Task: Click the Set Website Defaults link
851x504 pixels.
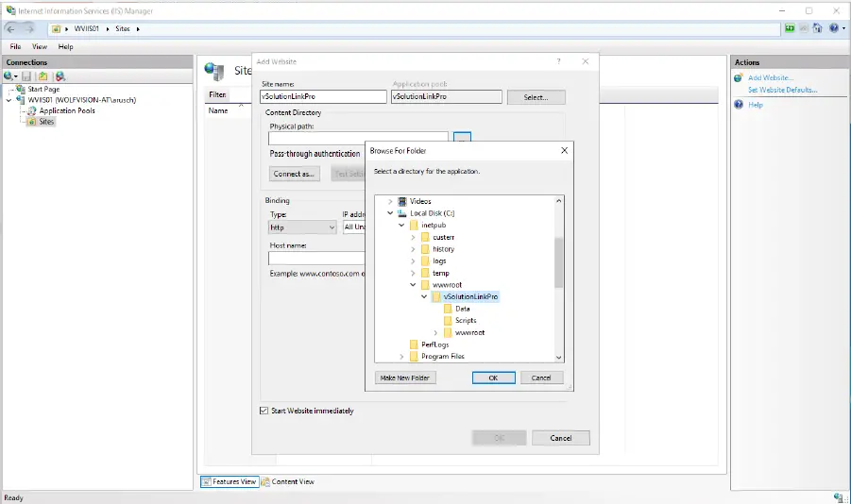Action: click(x=782, y=90)
